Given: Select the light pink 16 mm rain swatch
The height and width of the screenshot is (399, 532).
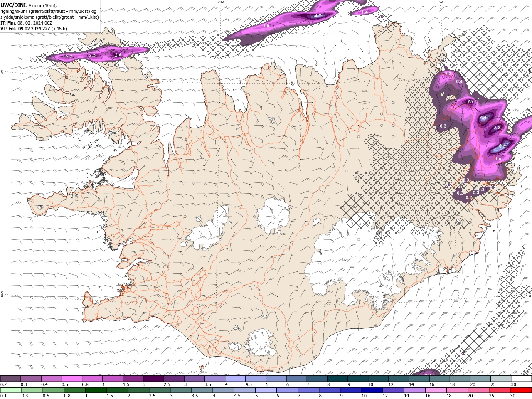Looking at the screenshot, I should click(436, 390).
